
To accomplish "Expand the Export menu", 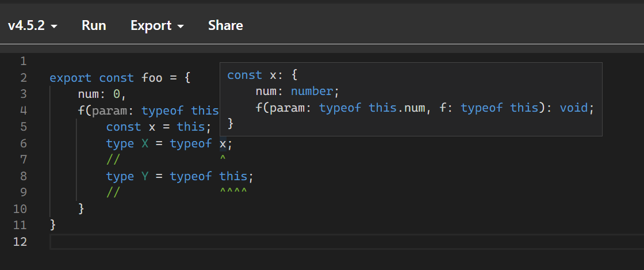I will tap(157, 25).
